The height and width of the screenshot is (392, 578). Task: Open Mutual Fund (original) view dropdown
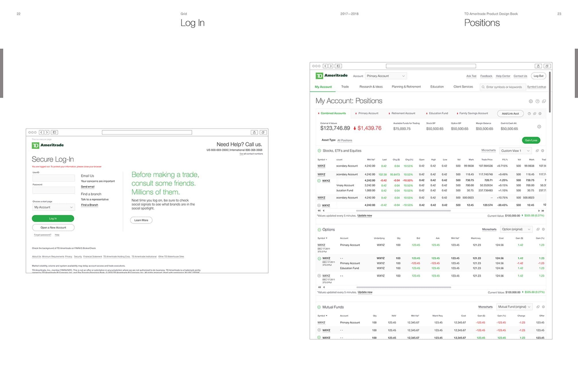click(x=514, y=307)
